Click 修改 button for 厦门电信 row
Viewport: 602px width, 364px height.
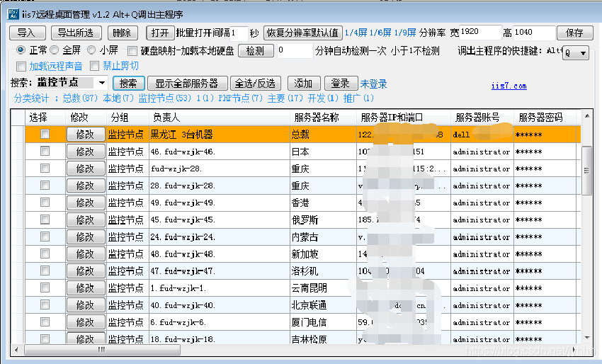[x=86, y=322]
